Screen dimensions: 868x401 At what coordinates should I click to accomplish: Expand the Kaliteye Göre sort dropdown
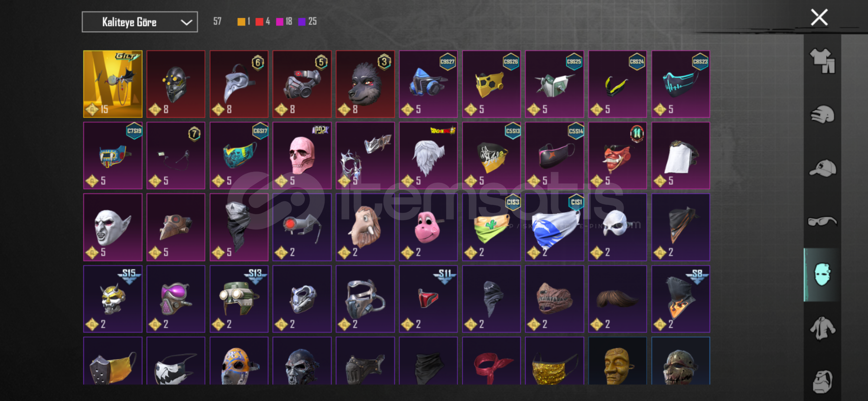140,22
